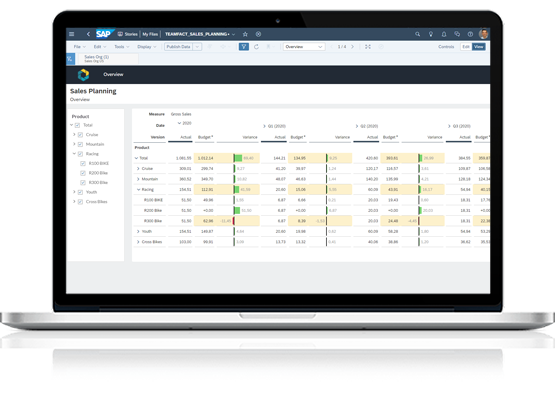This screenshot has width=555, height=394.
Task: Click Sales Org (1) filter token
Action: tap(107, 59)
